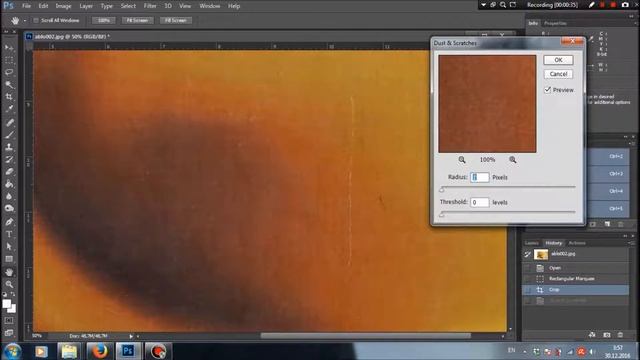This screenshot has width=640, height=360.
Task: Swap foreground and background colors
Action: pos(13,294)
